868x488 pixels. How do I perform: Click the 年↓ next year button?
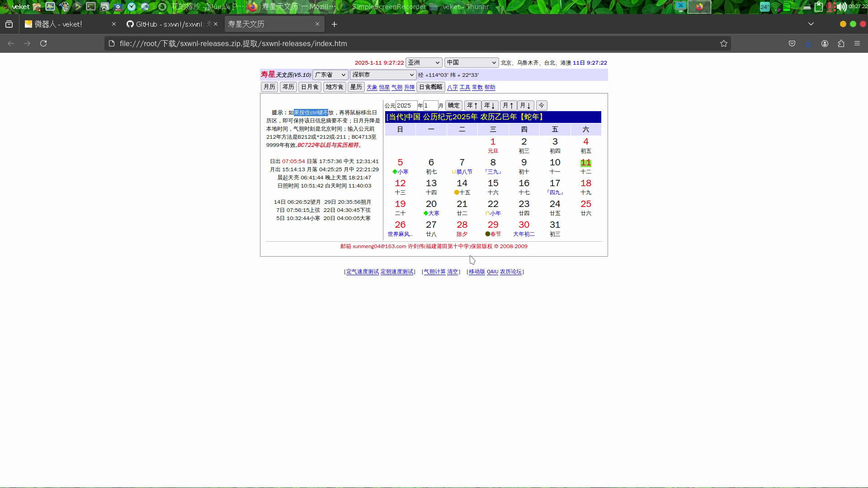click(490, 105)
